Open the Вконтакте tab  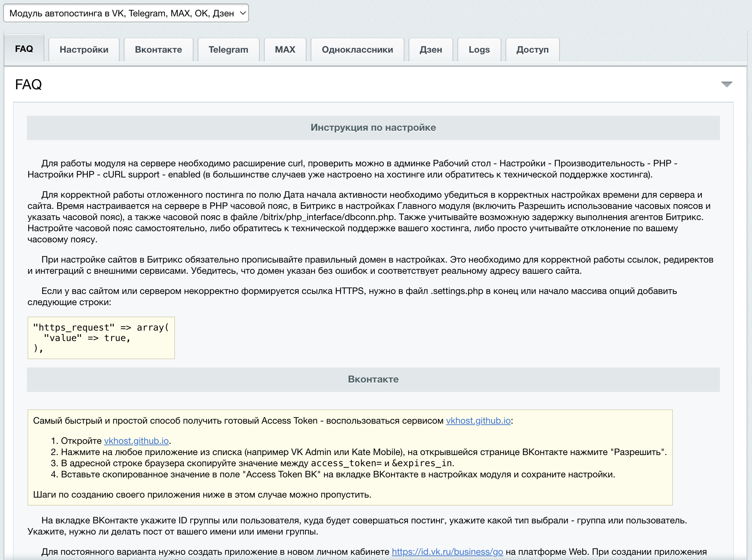158,50
